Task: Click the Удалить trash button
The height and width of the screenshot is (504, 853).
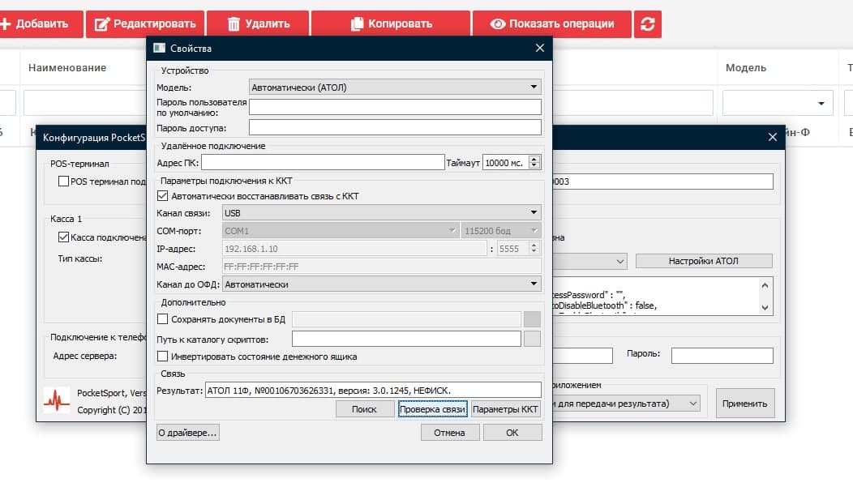Action: [258, 23]
